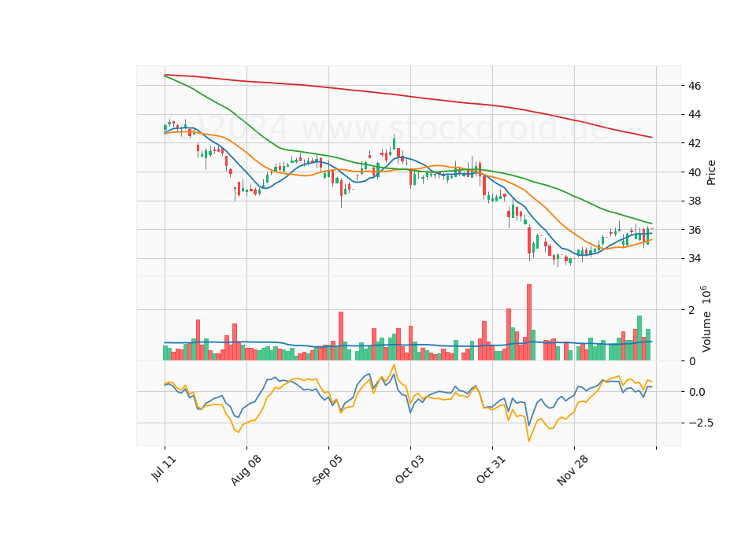756x543 pixels.
Task: Select the 'Sep 05' x-axis label
Action: (x=327, y=469)
